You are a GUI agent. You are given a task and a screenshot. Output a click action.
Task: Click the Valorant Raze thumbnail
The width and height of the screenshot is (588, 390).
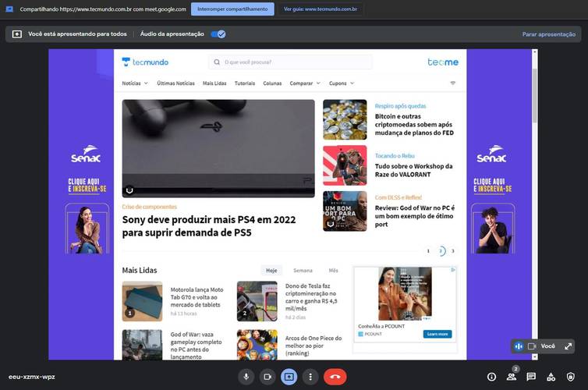345,165
